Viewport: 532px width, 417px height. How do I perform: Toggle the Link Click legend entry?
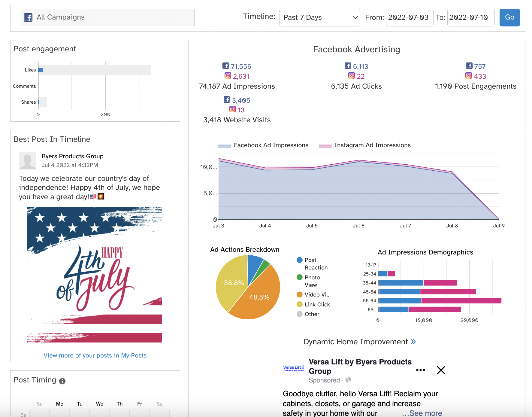(x=313, y=305)
